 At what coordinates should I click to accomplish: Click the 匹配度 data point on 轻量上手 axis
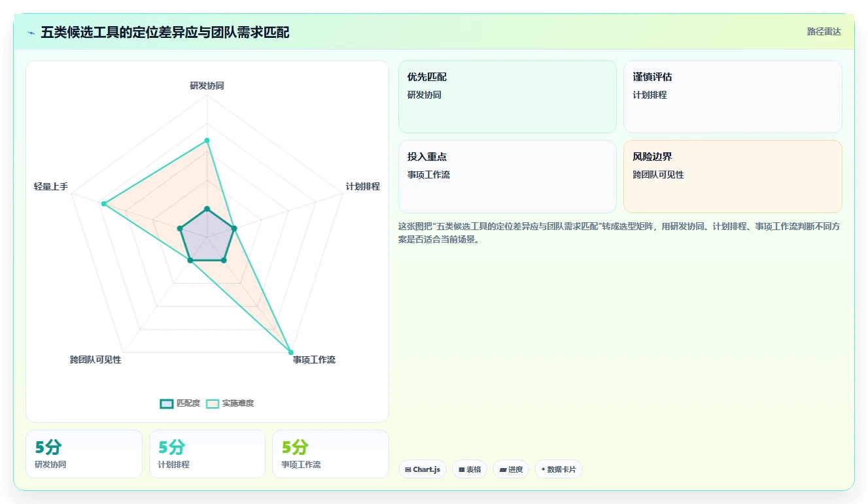pos(179,228)
